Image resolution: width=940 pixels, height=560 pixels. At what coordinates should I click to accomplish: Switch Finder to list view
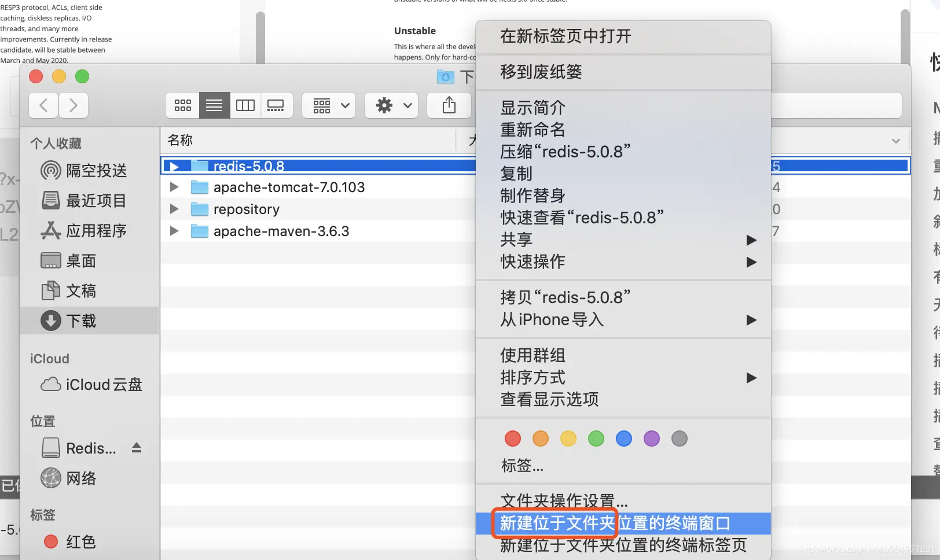pos(214,105)
